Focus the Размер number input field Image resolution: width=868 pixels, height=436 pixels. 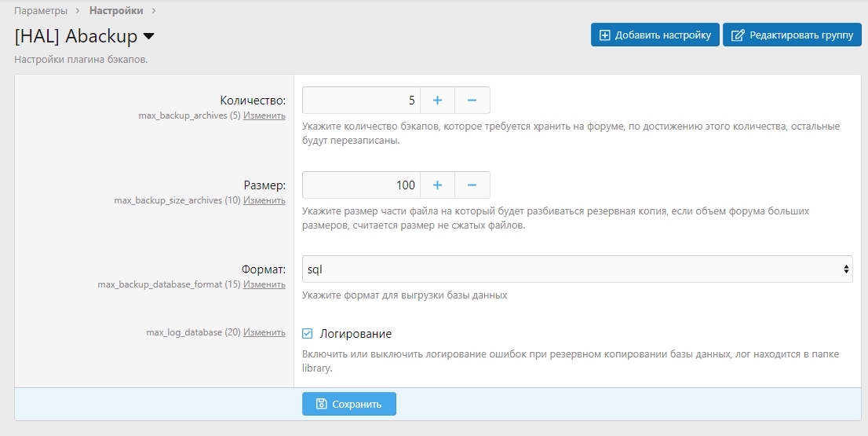click(x=361, y=185)
